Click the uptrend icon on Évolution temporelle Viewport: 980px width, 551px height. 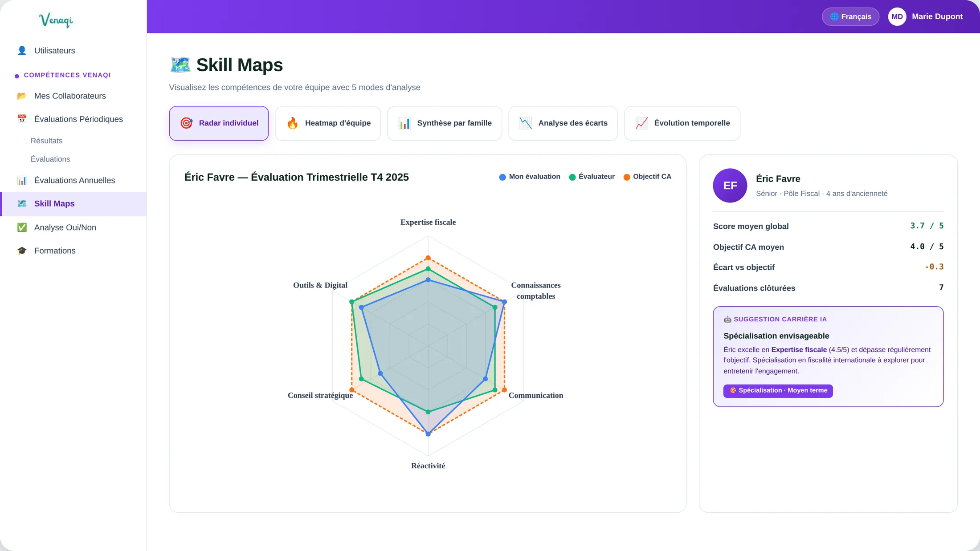(641, 123)
